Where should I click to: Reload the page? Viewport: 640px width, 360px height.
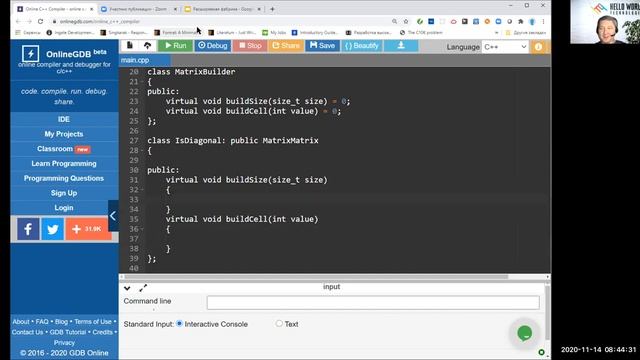click(40, 21)
